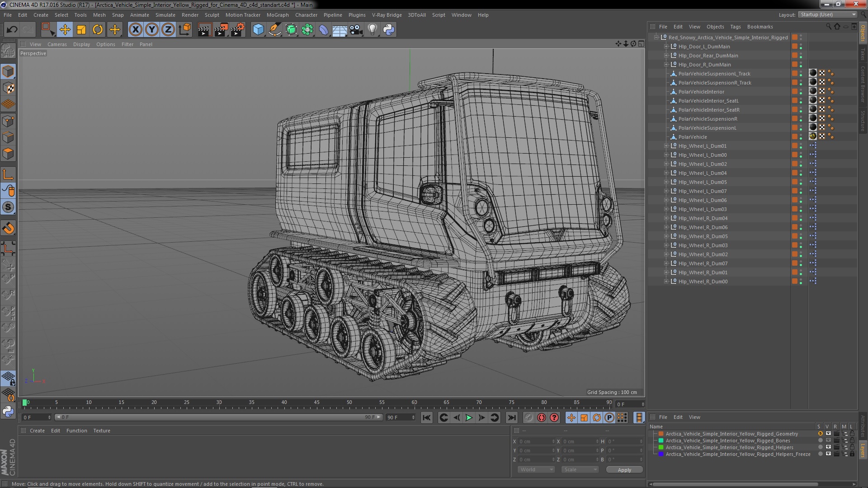Toggle Y axis lock
The image size is (868, 488).
[152, 30]
